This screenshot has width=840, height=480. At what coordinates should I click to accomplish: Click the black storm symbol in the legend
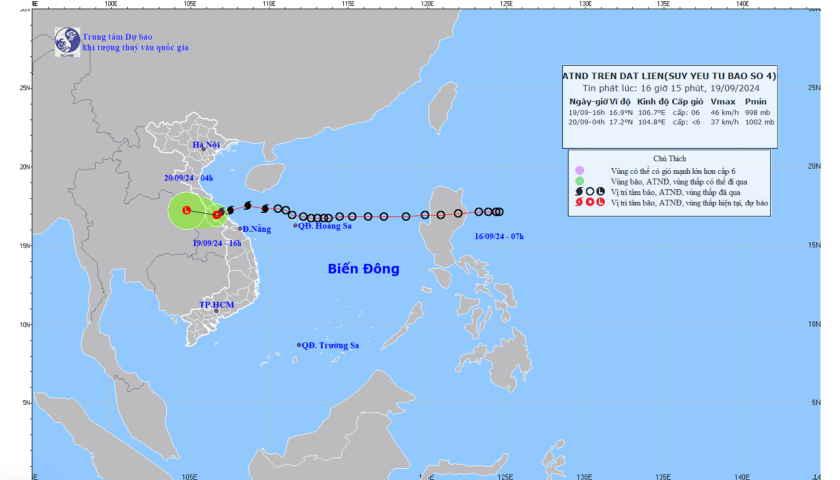click(x=578, y=190)
